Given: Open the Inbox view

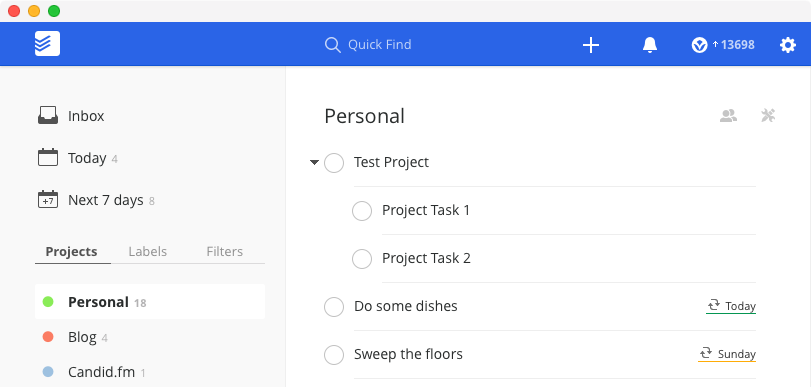Looking at the screenshot, I should (x=71, y=116).
